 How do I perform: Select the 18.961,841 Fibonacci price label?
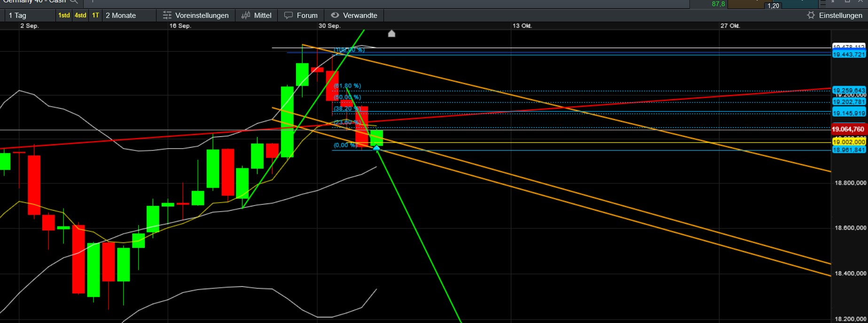coord(849,150)
